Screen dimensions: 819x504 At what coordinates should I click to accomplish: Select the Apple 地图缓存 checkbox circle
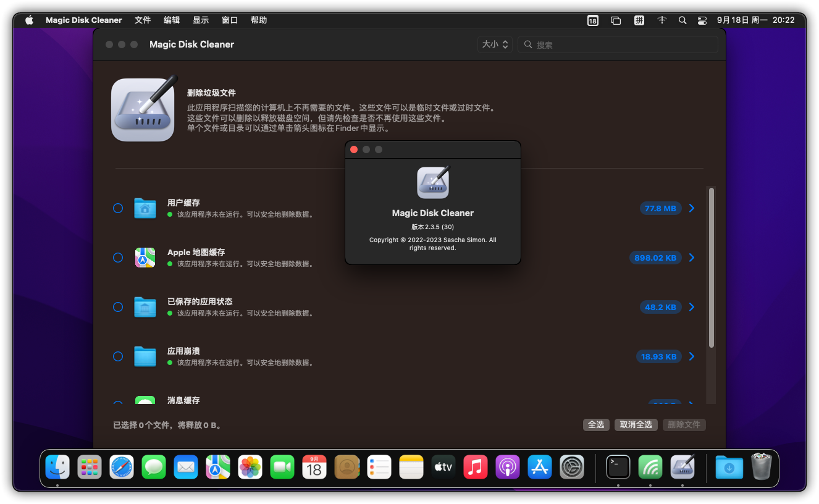[x=118, y=258]
